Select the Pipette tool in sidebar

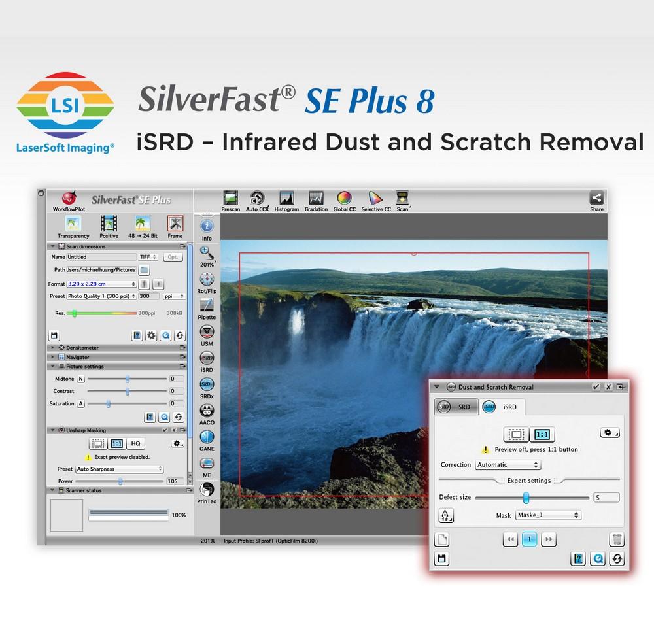(207, 305)
